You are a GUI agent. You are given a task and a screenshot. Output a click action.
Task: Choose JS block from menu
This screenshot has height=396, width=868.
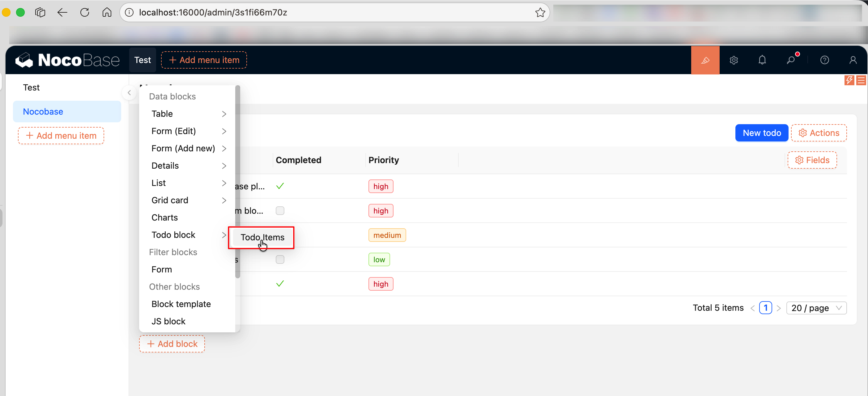[168, 321]
